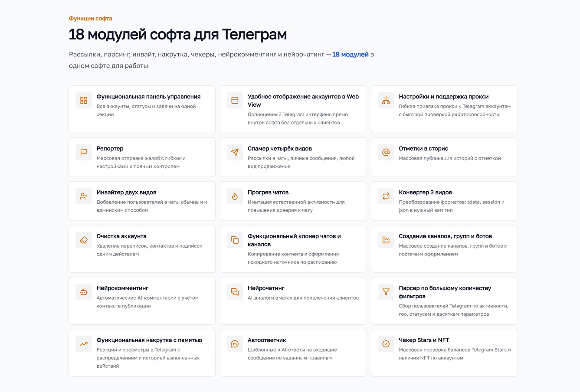
Task: Click the window icon for Web View card
Action: point(235,100)
